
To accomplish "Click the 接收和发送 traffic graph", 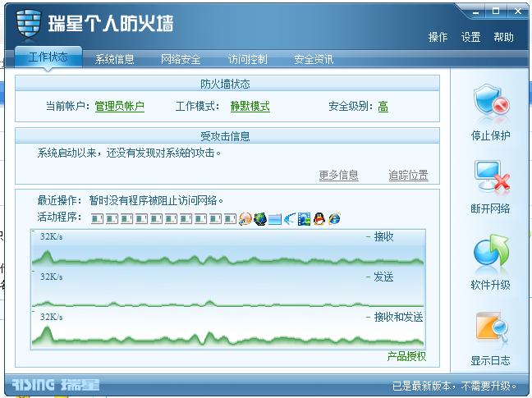I will [x=227, y=330].
